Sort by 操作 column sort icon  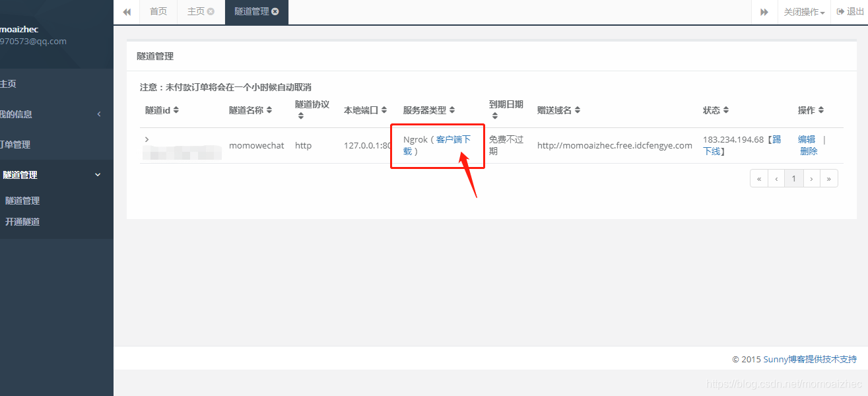[x=821, y=110]
